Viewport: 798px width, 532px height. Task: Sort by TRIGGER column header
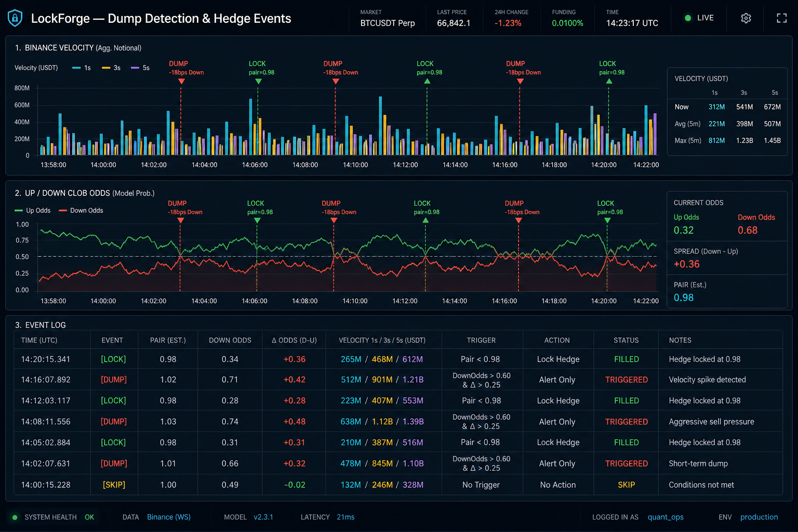[481, 340]
